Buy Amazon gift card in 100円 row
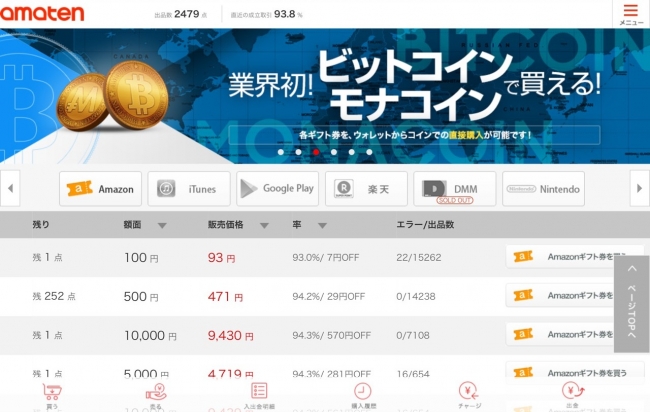650x412 pixels. click(x=575, y=257)
